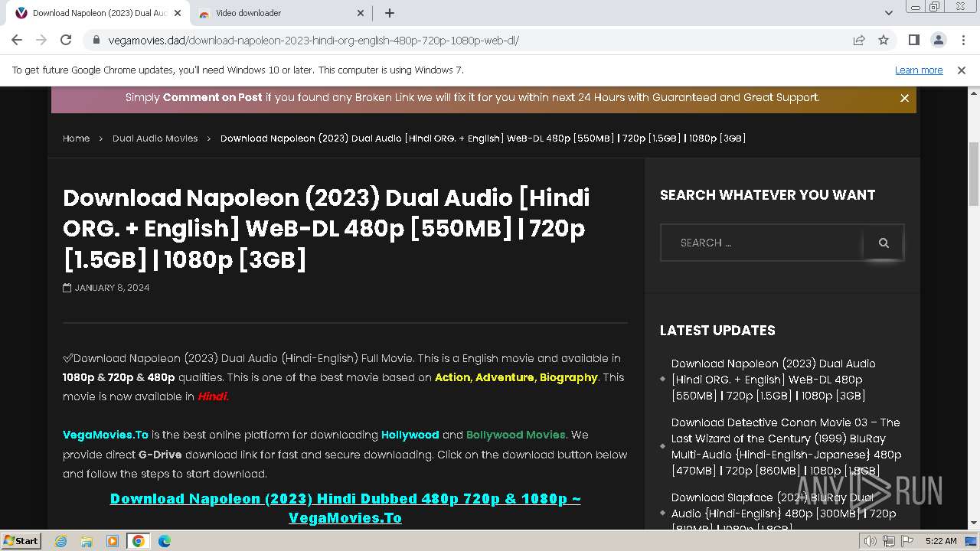Switch to the Video downloader tab

point(280,13)
